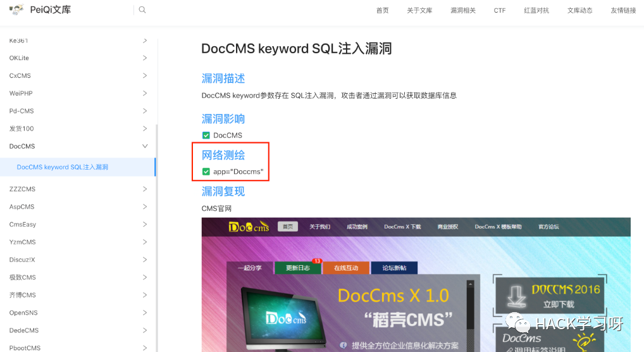The height and width of the screenshot is (352, 644).
Task: Expand the AspCMS sidebar chevron
Action: pyautogui.click(x=145, y=207)
